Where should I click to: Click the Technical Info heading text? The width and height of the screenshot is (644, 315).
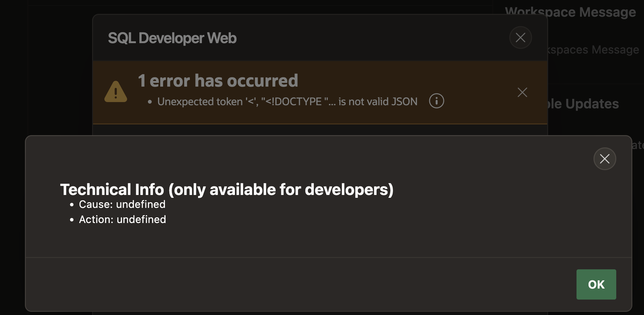coord(227,190)
